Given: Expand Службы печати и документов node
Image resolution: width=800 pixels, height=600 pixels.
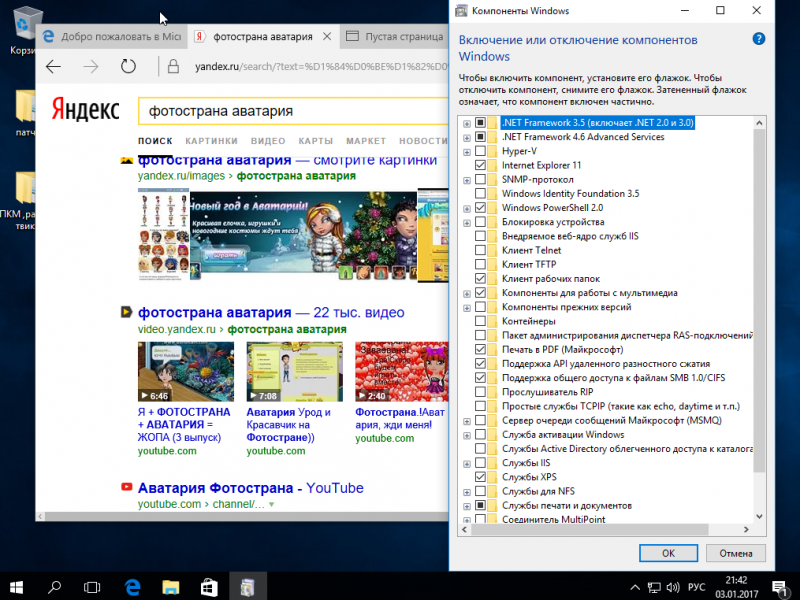Looking at the screenshot, I should (x=467, y=506).
